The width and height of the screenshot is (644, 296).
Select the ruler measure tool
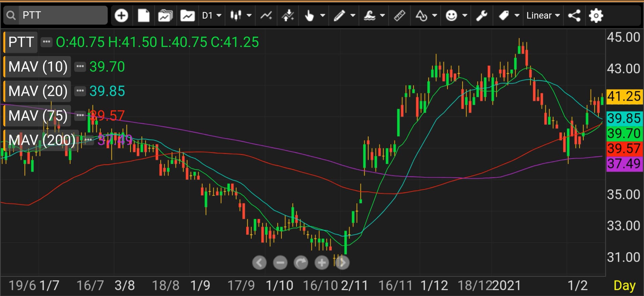(x=399, y=15)
